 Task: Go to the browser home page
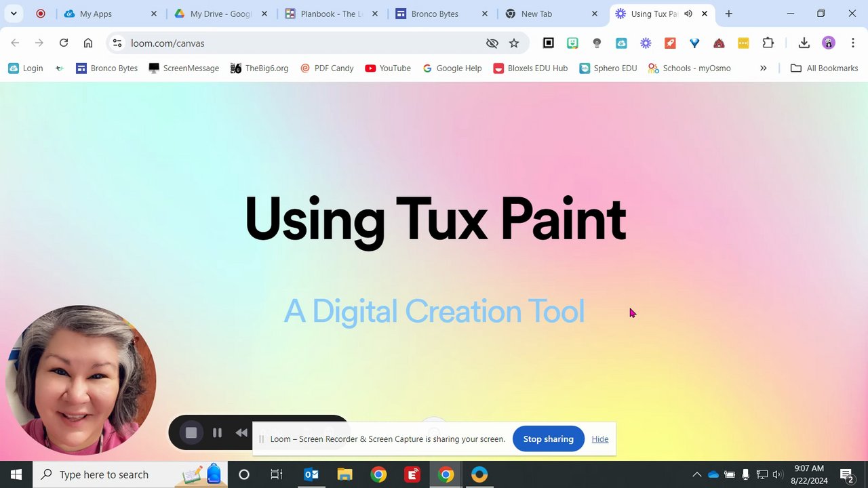coord(88,43)
